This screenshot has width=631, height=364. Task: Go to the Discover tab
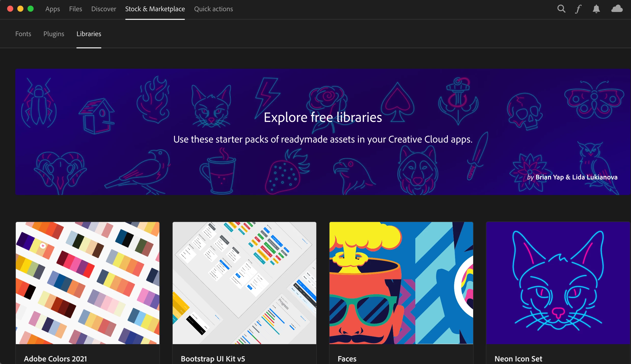[x=104, y=9]
